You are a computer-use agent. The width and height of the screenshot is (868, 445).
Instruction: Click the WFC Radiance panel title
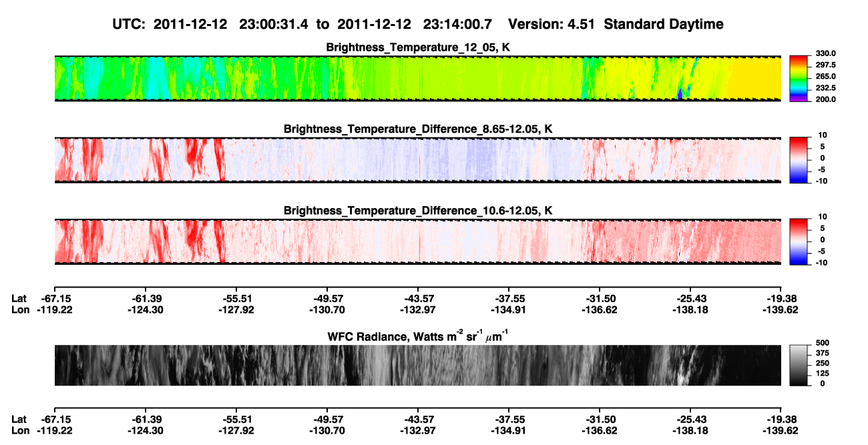pyautogui.click(x=417, y=336)
